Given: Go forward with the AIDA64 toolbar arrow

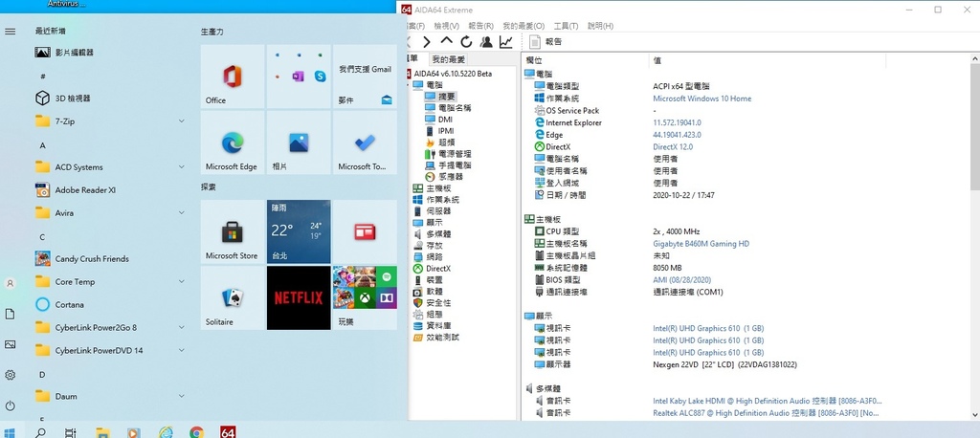Looking at the screenshot, I should pyautogui.click(x=426, y=42).
